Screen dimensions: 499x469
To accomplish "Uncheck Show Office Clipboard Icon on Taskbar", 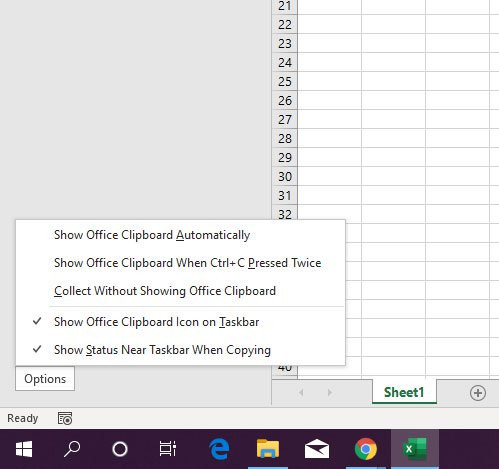I will click(x=180, y=322).
